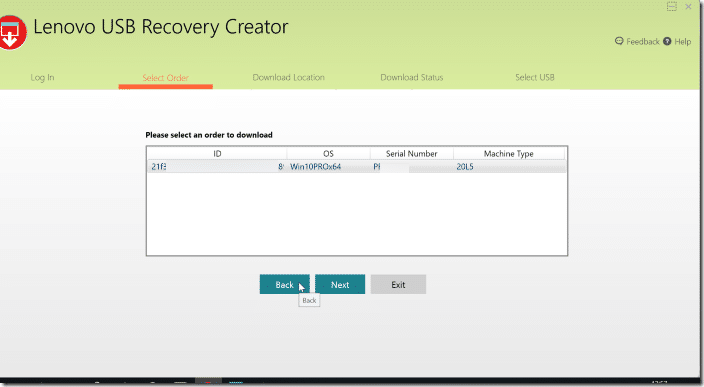Click the Lenovo USB Recovery Creator title
This screenshot has height=387, width=704.
[x=161, y=27]
